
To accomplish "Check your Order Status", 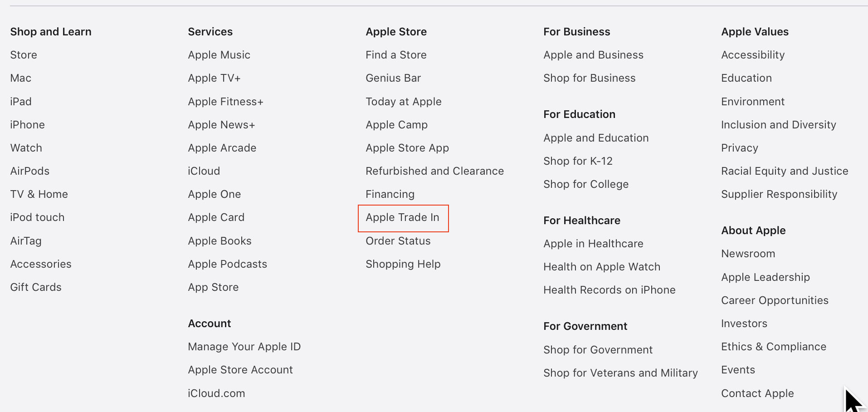I will click(398, 241).
